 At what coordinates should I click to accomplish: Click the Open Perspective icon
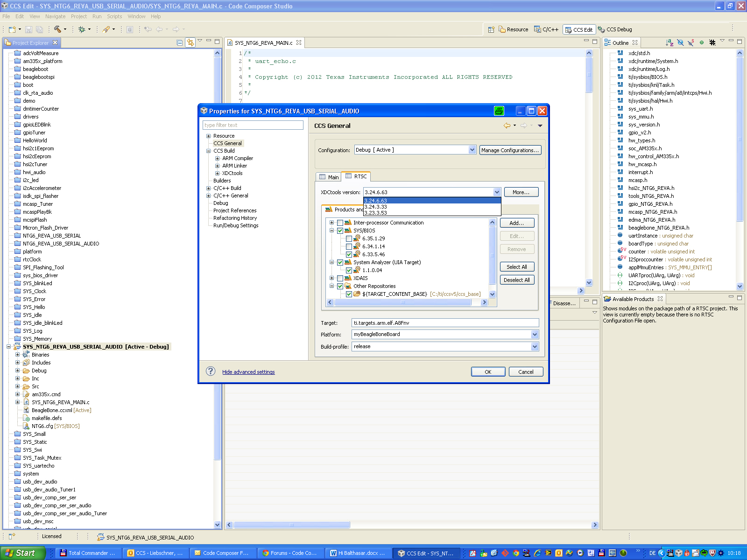491,29
